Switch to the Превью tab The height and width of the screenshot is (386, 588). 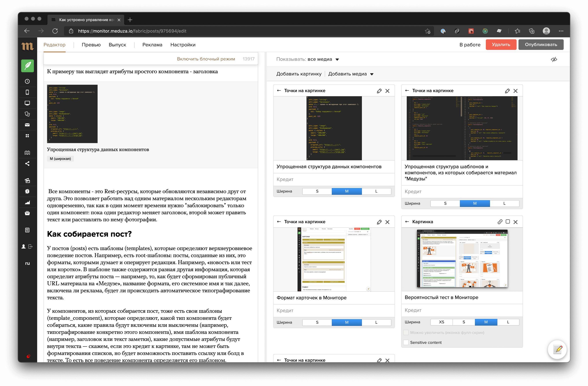91,45
